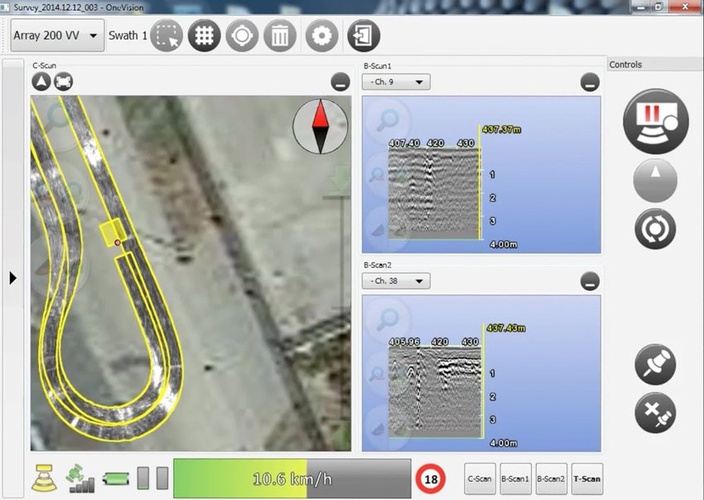Click the 10.6 km/h speed bar

(x=291, y=477)
